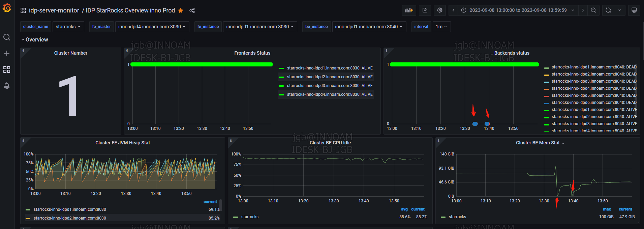Viewport: 644px width, 229px height.
Task: Refresh the dashboard
Action: (608, 10)
